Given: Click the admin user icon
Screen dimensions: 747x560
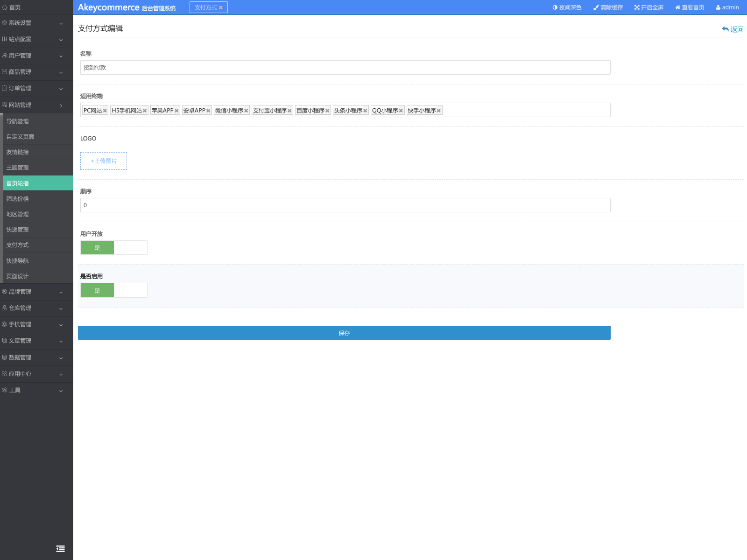Looking at the screenshot, I should [718, 7].
